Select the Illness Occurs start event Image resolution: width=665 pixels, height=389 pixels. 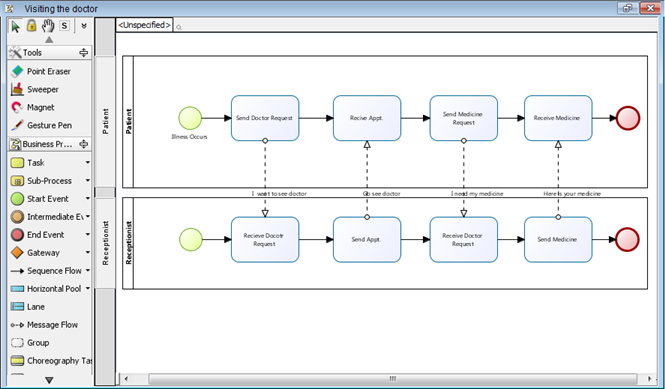(x=190, y=118)
